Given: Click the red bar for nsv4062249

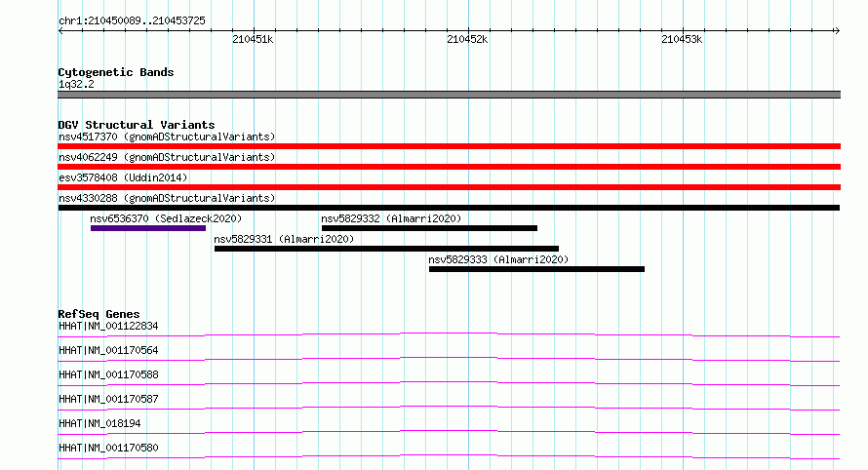Looking at the screenshot, I should [449, 167].
